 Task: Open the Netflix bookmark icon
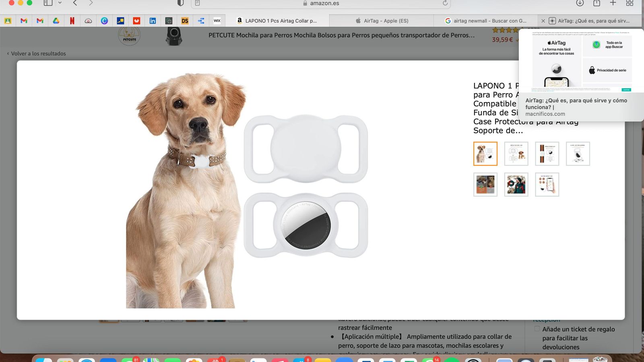pyautogui.click(x=72, y=21)
